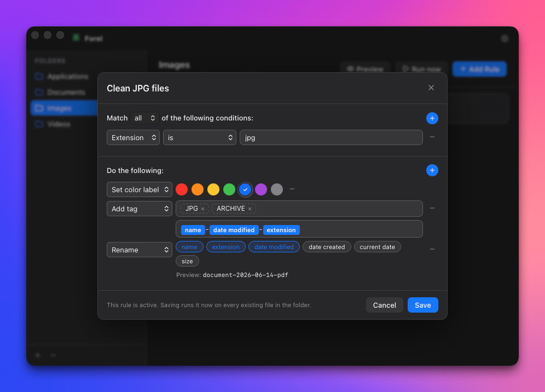Cancel editing the rule
The image size is (545, 392).
385,305
